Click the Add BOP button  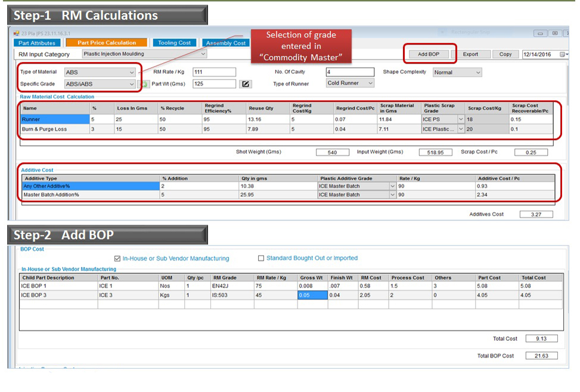[x=429, y=54]
